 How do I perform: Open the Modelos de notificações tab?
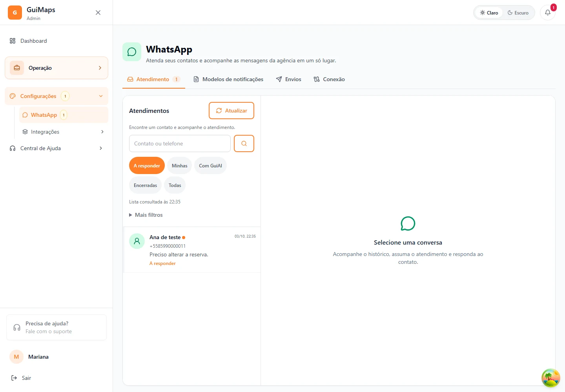pyautogui.click(x=228, y=79)
